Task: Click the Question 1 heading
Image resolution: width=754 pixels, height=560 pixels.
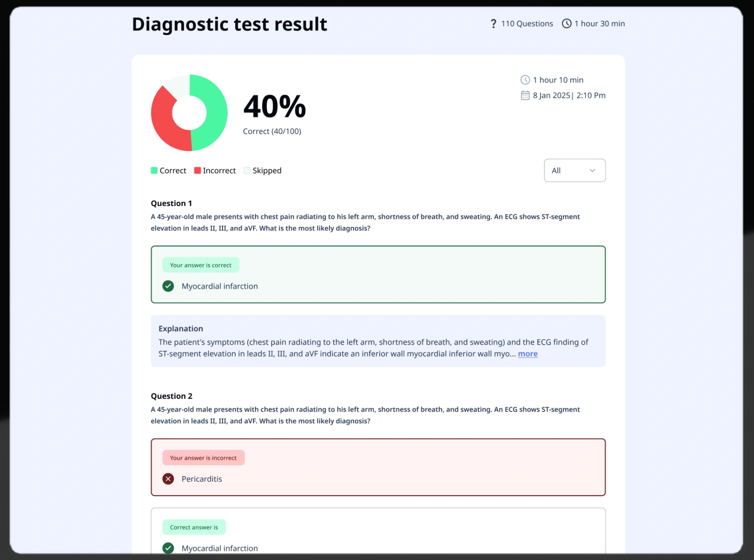Action: pyautogui.click(x=171, y=203)
